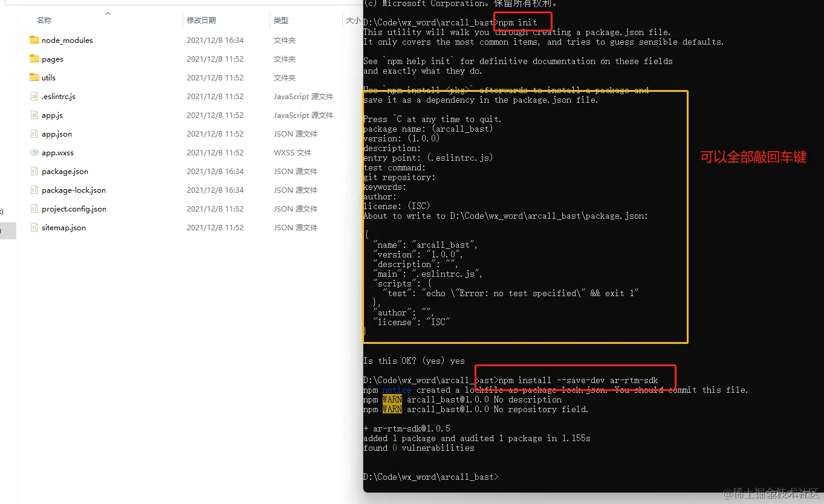The image size is (824, 504).
Task: Click the app.js file icon
Action: point(34,115)
